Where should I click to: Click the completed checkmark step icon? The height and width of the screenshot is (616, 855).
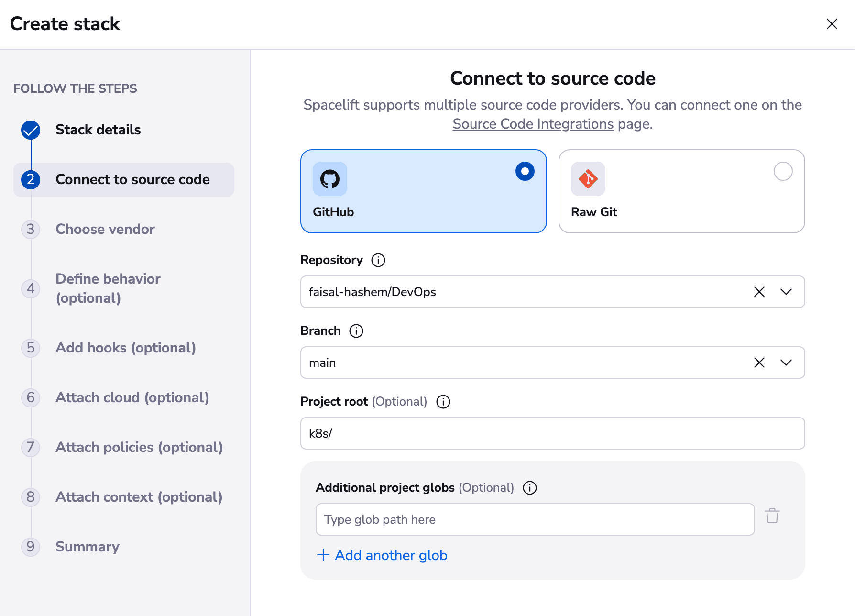31,130
